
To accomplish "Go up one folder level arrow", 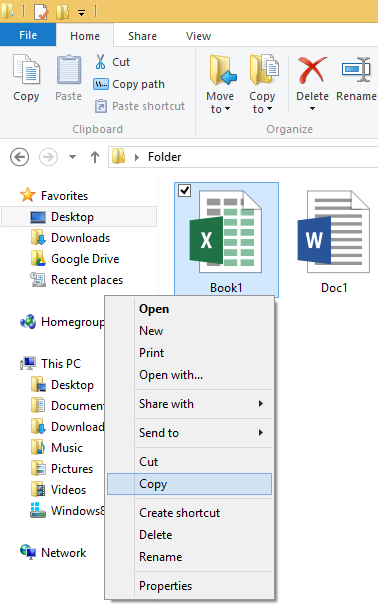I will click(95, 157).
